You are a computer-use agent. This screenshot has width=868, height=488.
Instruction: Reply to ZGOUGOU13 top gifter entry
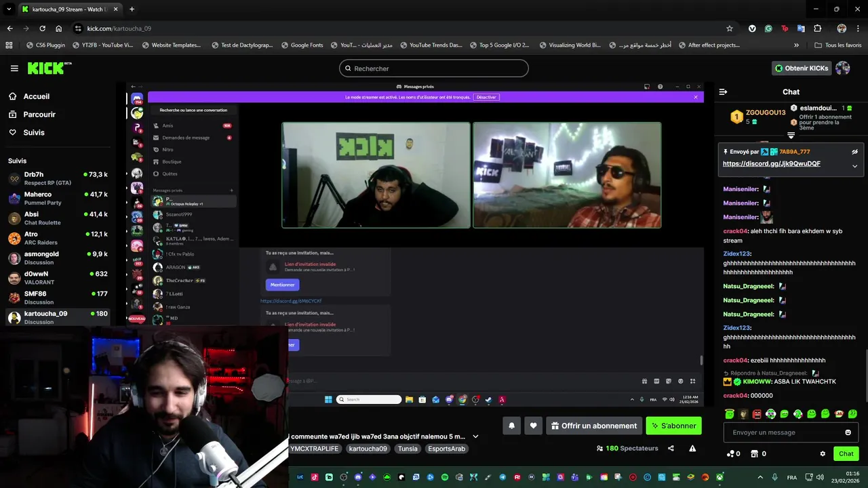pyautogui.click(x=757, y=117)
